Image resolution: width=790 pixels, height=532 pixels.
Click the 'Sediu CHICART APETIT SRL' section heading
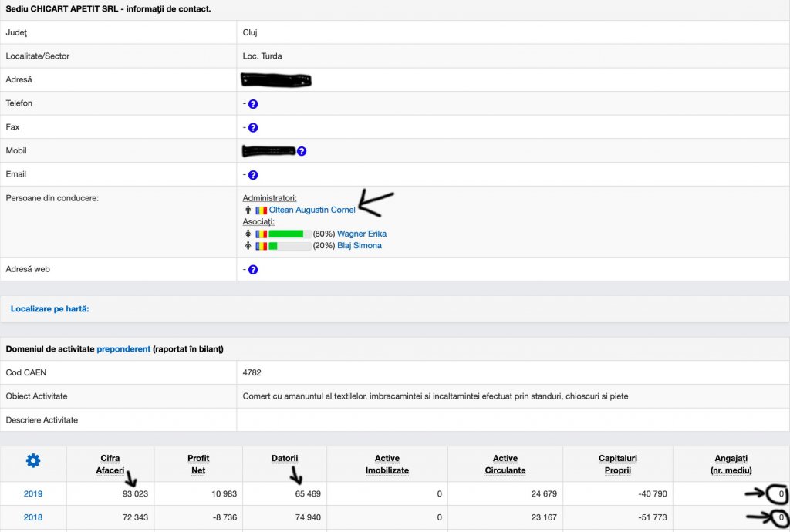[x=108, y=9]
